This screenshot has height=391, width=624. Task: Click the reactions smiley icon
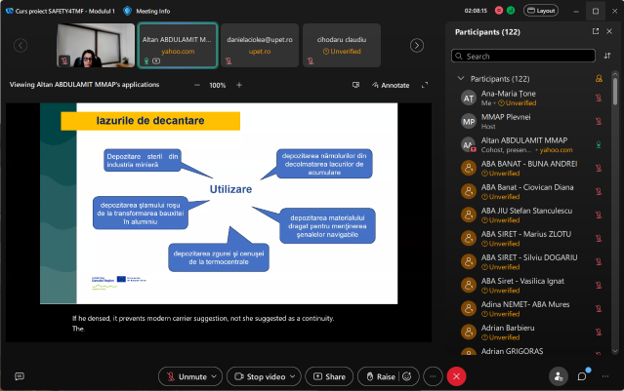tap(407, 376)
